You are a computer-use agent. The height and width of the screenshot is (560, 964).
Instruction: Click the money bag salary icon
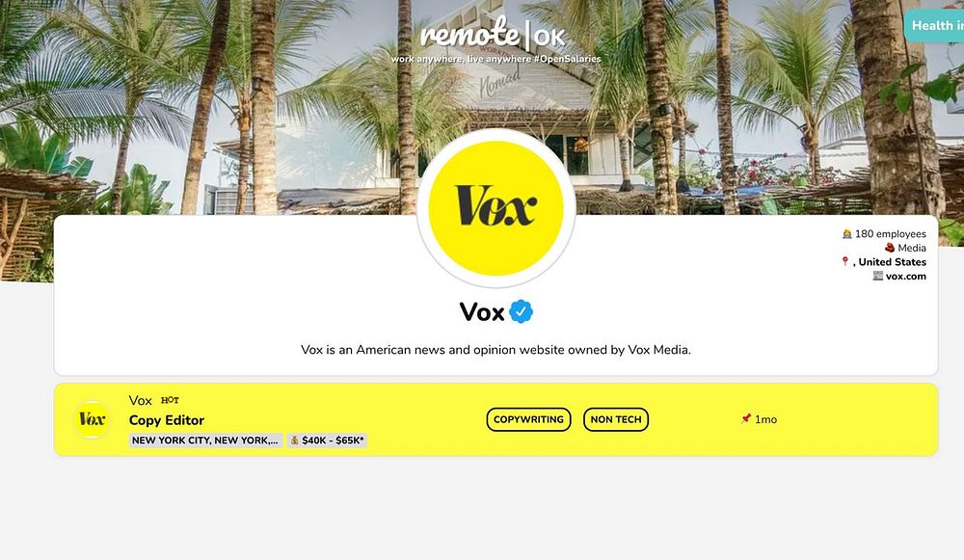[x=294, y=440]
